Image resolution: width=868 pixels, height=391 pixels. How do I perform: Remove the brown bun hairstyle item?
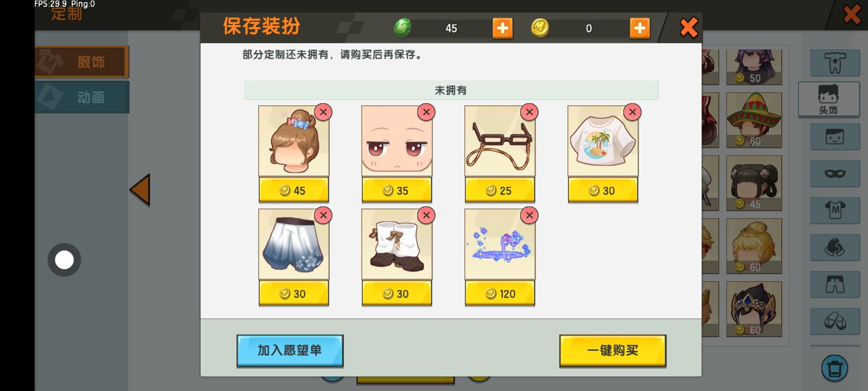[323, 112]
